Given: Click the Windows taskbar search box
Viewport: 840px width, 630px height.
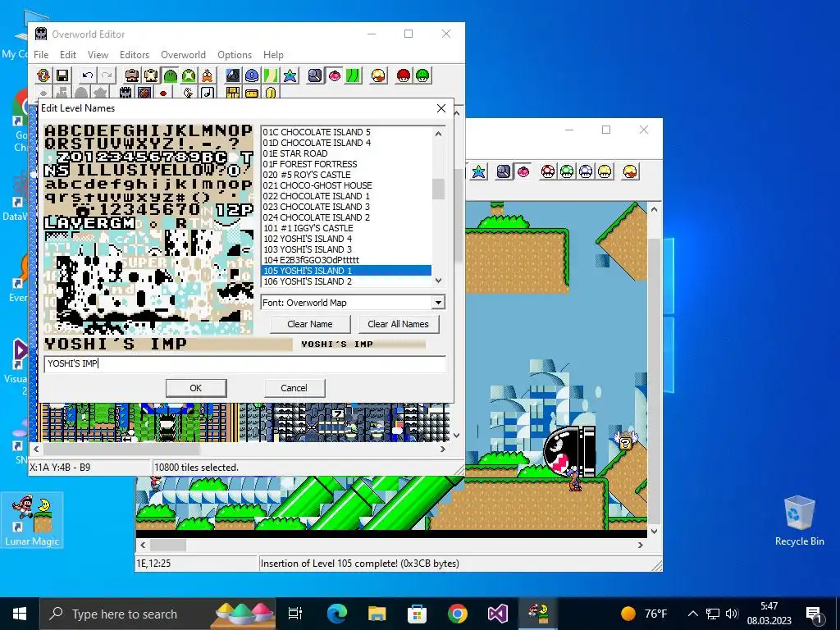Looking at the screenshot, I should (158, 614).
